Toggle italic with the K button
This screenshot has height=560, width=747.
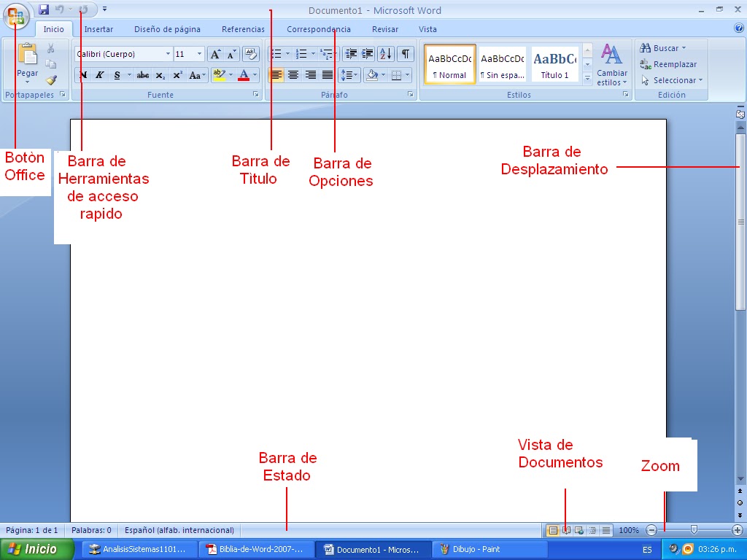coord(101,75)
